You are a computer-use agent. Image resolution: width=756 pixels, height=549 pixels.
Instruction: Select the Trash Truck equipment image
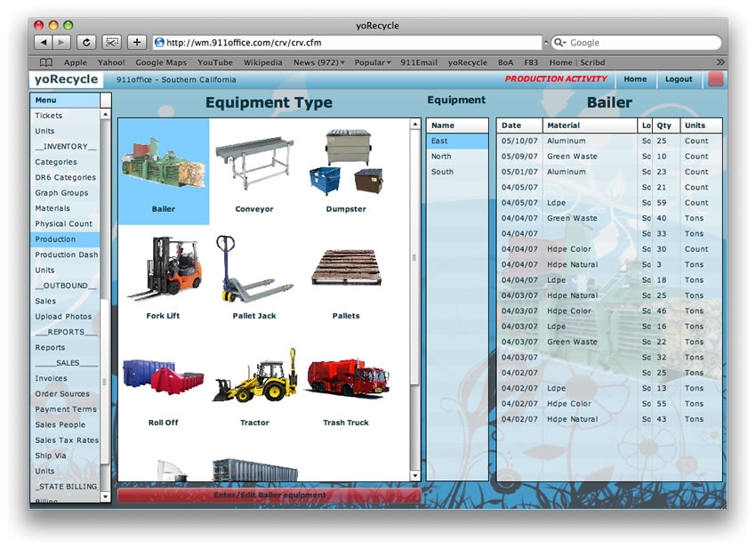click(346, 378)
